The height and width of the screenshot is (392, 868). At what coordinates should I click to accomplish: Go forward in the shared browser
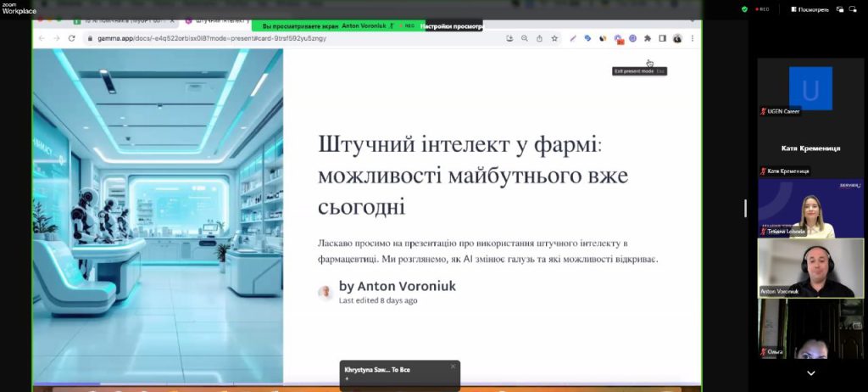click(x=57, y=38)
